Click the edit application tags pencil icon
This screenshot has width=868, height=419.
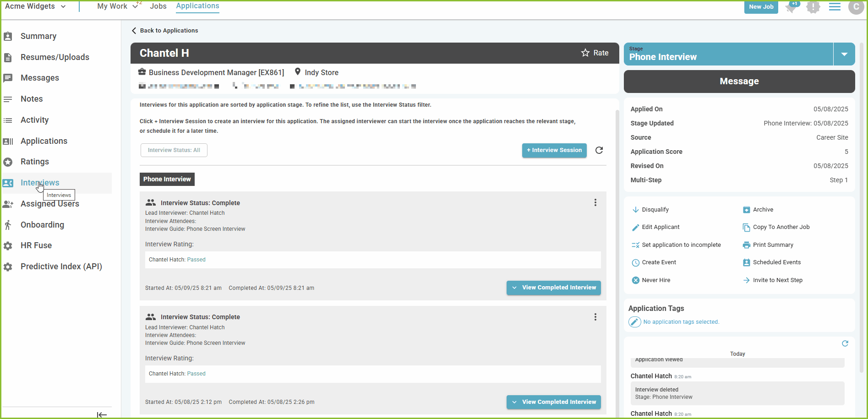pos(634,322)
